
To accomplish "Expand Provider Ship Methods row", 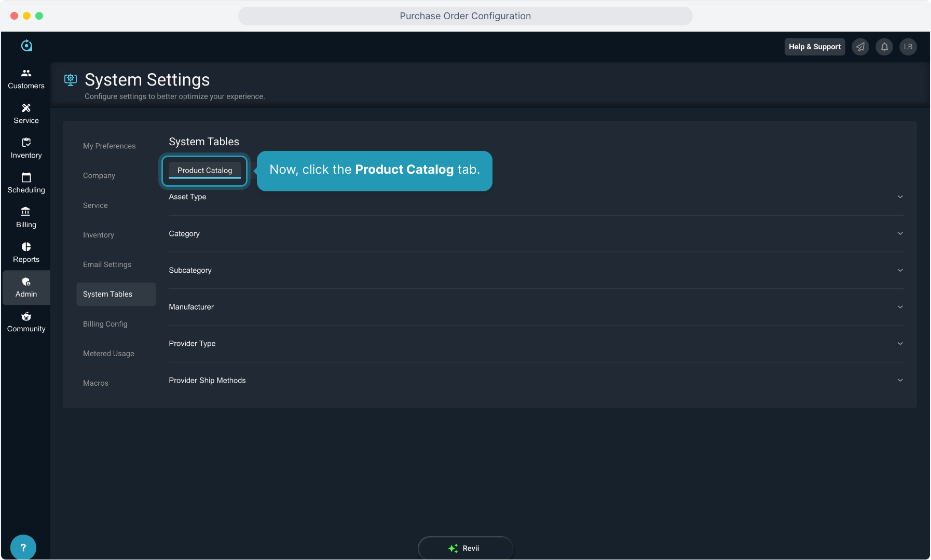I will (900, 381).
